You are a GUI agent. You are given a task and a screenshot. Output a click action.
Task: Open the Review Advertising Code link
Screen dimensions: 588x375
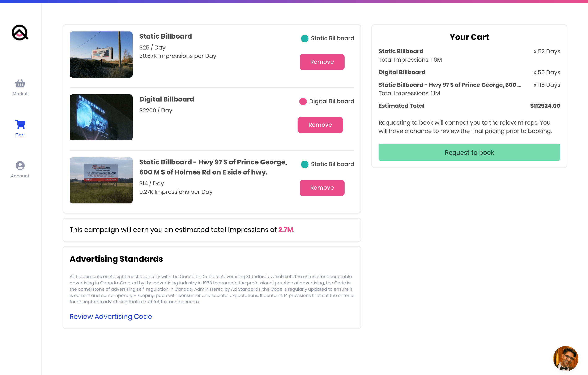111,316
